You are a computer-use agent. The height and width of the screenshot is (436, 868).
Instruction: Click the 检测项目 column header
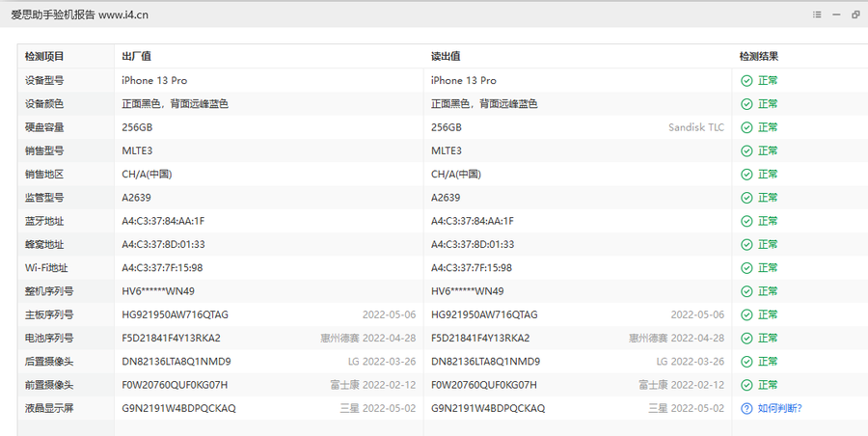pos(44,57)
